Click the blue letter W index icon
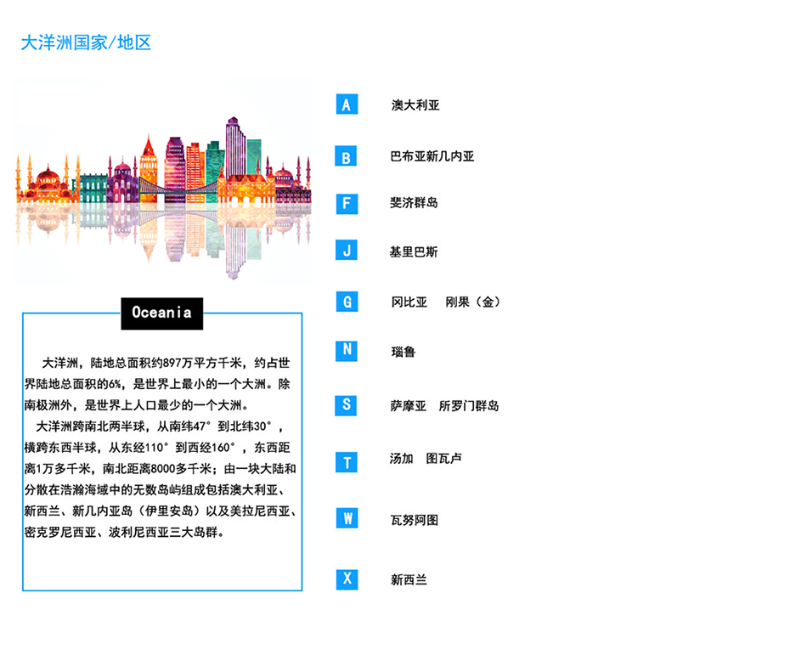This screenshot has height=672, width=807. pos(347,518)
